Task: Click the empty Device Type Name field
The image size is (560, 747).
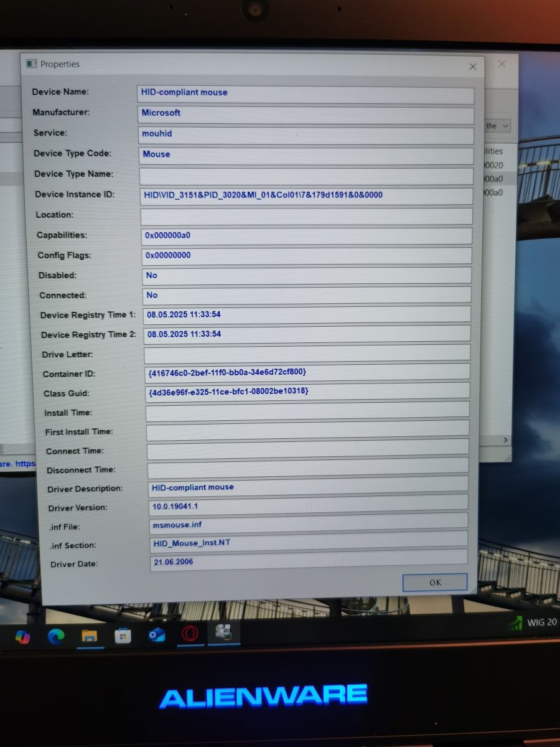Action: pos(306,176)
